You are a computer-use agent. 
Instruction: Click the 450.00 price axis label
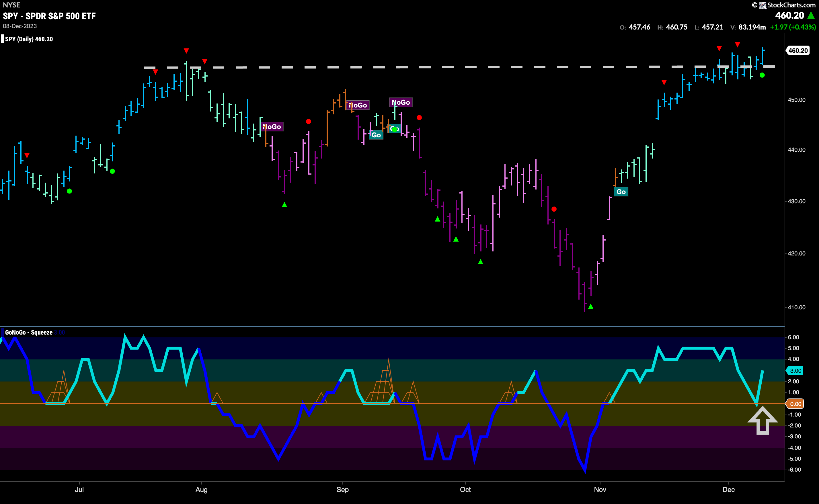[796, 100]
